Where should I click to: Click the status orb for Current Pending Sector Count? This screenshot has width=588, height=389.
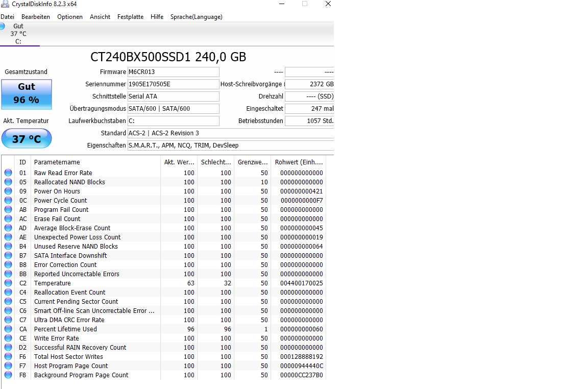coord(8,301)
